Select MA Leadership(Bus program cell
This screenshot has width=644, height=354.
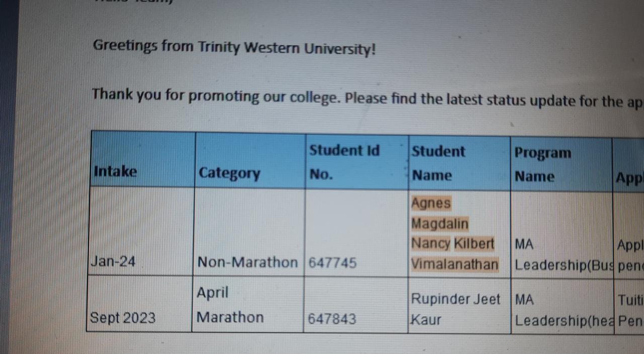tap(562, 234)
